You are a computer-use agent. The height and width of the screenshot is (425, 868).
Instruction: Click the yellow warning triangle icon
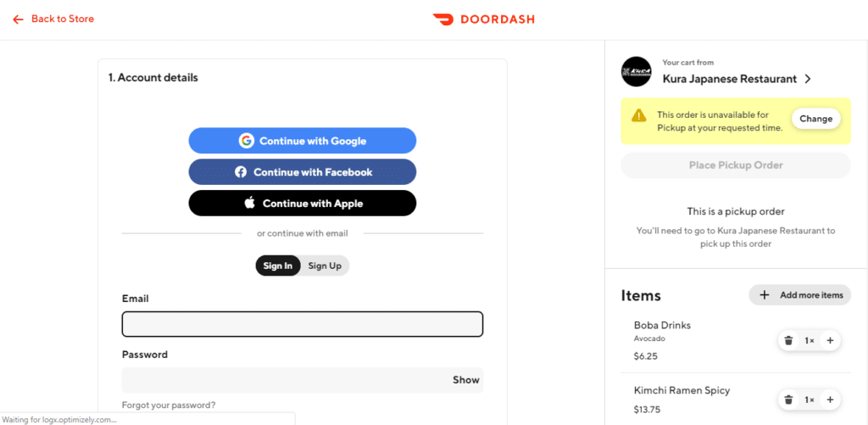639,115
